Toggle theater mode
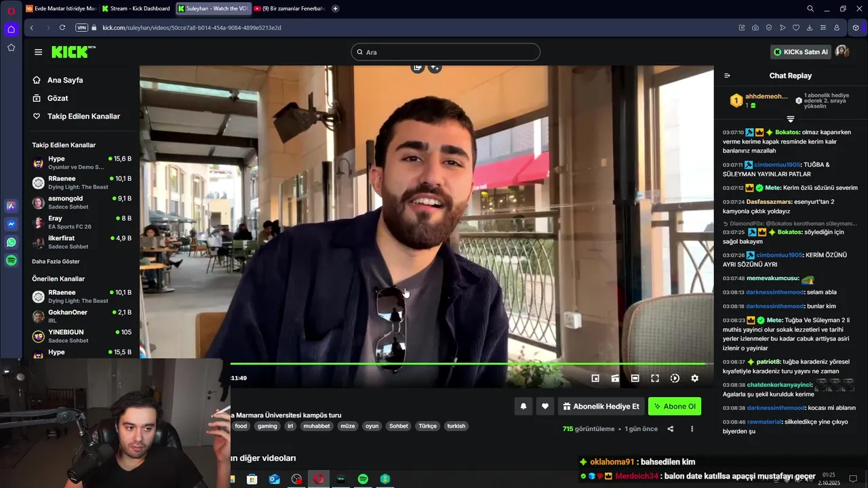 pyautogui.click(x=635, y=378)
